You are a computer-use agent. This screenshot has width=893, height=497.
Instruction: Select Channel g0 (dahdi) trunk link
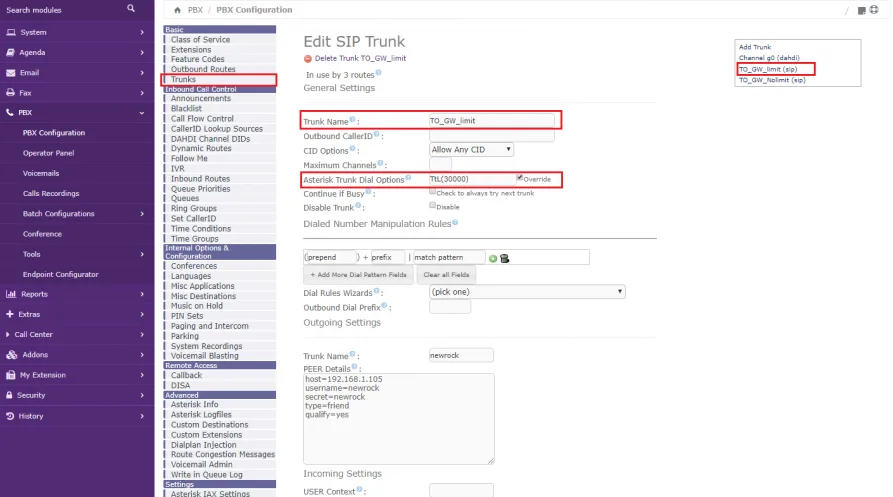[x=769, y=58]
